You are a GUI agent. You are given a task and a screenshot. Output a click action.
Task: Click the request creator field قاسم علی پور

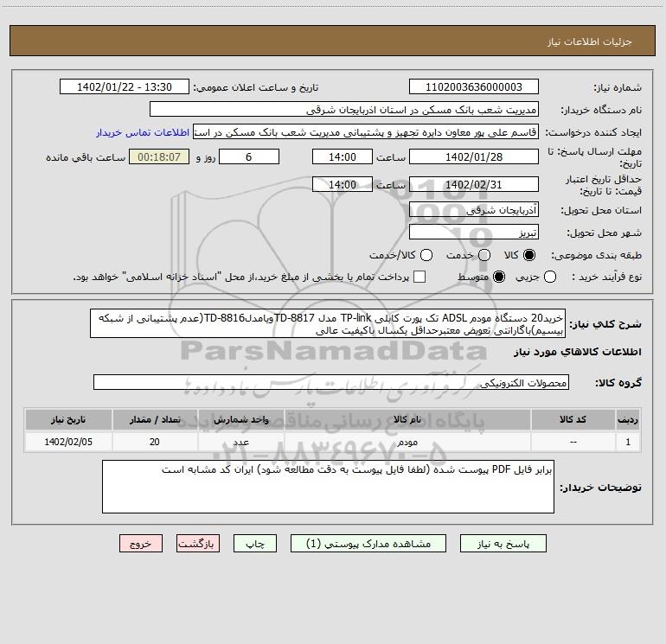click(366, 132)
